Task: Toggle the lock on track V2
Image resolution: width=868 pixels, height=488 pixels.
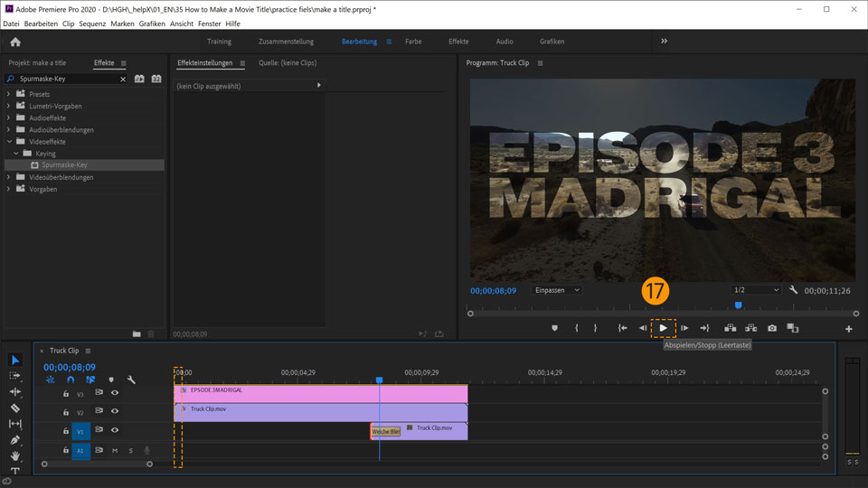Action: [66, 412]
